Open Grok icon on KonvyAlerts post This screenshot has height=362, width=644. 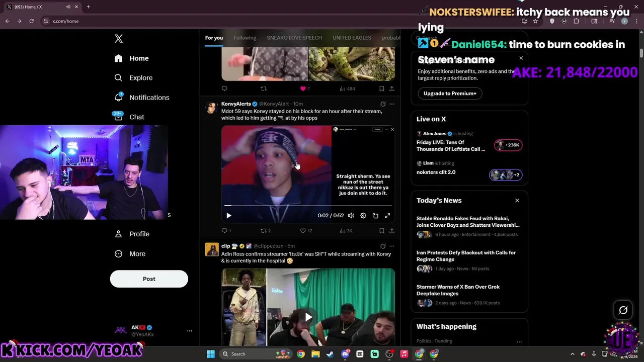383,104
